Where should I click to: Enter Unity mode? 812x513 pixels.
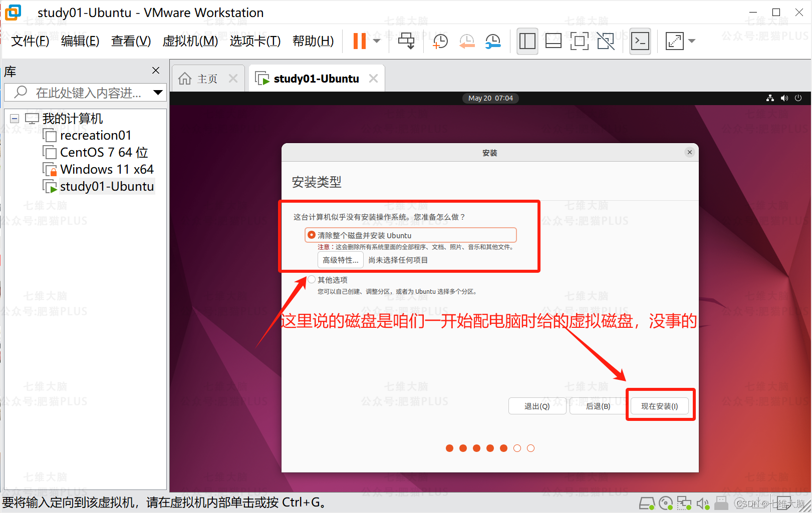click(x=606, y=41)
